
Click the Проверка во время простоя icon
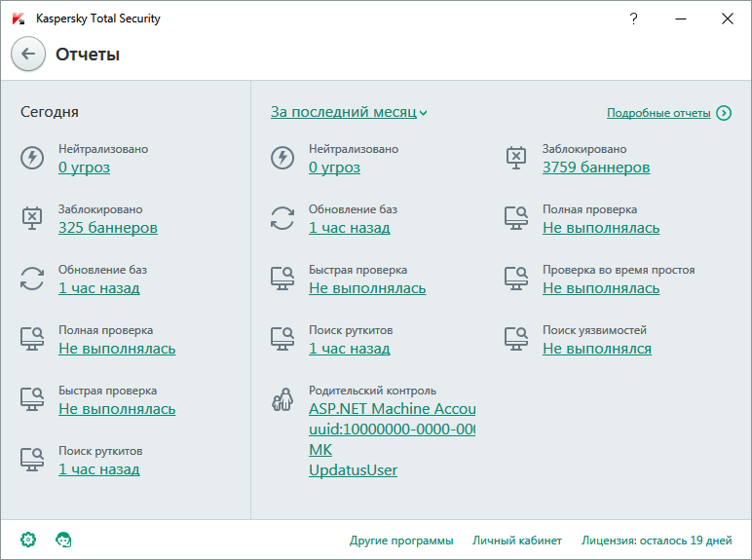pyautogui.click(x=516, y=279)
